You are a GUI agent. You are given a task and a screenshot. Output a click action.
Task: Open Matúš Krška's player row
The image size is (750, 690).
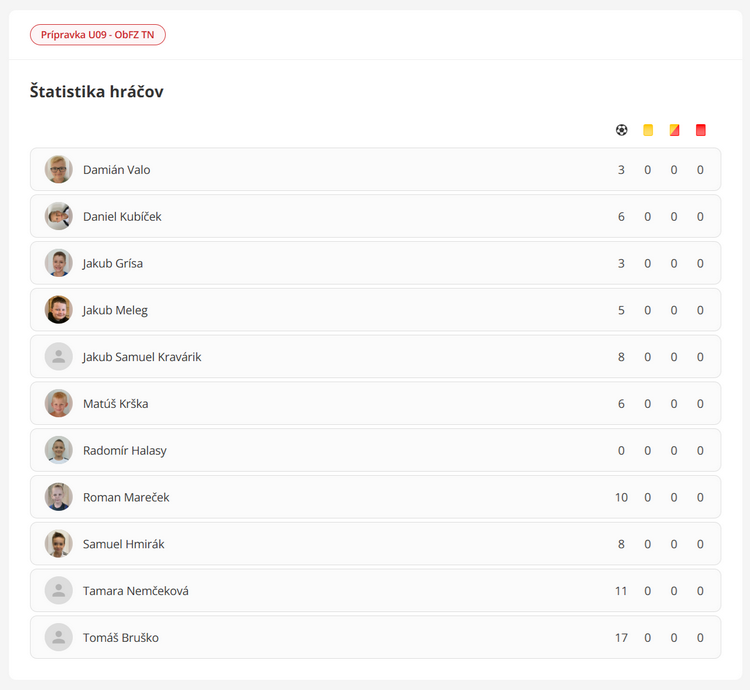[116, 404]
